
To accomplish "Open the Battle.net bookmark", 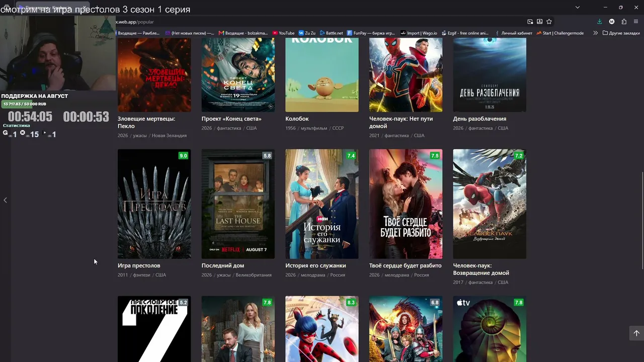I will click(x=331, y=33).
